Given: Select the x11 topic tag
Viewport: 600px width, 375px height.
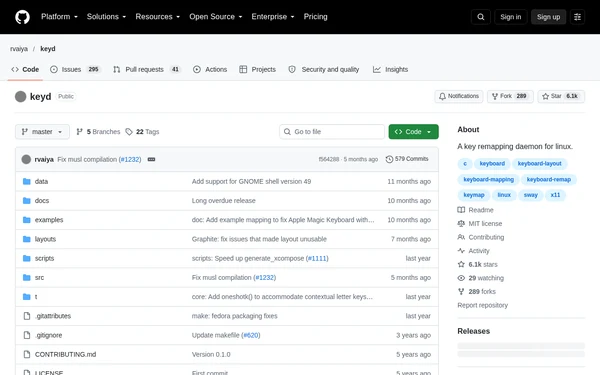Looking at the screenshot, I should point(555,195).
